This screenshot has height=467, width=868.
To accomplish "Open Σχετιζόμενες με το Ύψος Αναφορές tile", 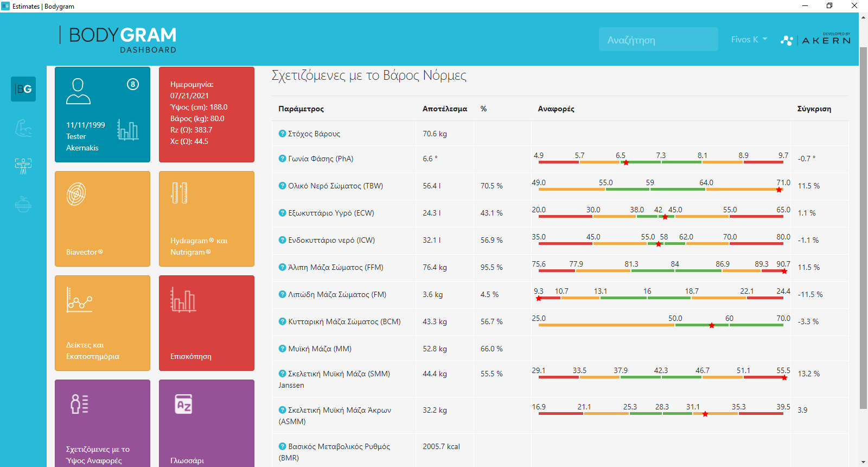I will 103,423.
